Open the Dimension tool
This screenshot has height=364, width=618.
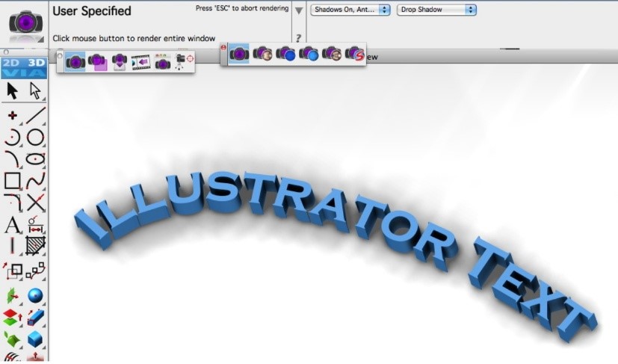click(36, 225)
